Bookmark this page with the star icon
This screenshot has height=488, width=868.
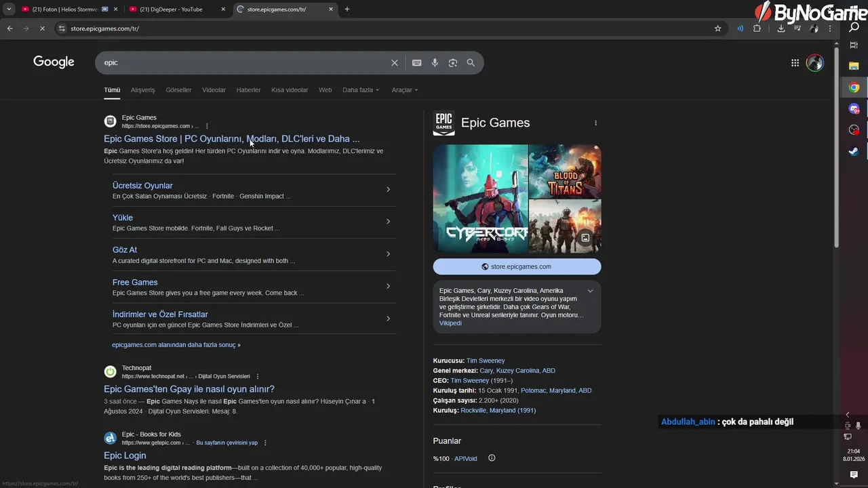tap(717, 28)
